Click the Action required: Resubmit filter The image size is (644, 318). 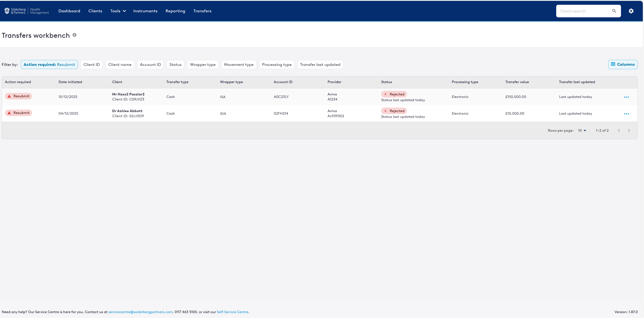click(x=49, y=65)
